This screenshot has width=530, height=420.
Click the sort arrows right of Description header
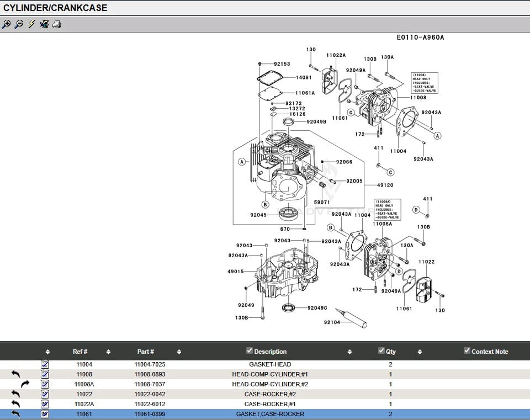(349, 352)
